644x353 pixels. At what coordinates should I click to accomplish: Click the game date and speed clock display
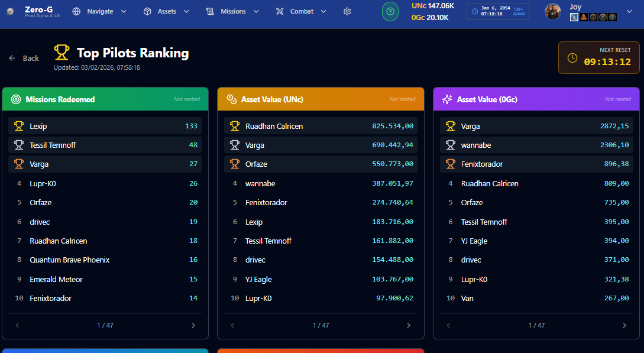tap(498, 11)
